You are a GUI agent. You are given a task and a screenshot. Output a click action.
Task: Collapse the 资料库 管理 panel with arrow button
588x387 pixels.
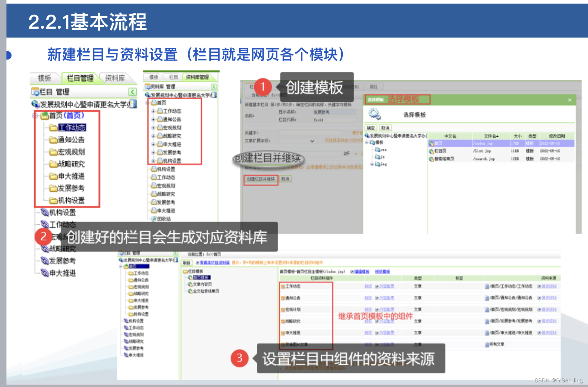(x=214, y=87)
